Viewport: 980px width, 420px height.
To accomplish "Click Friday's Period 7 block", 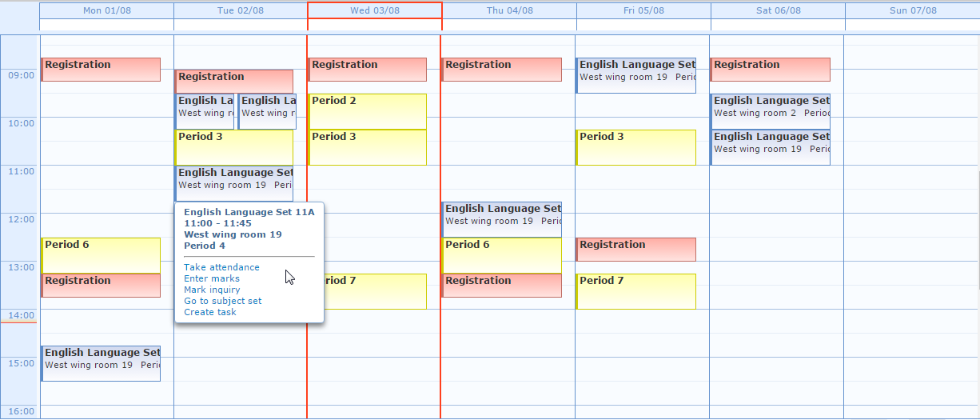I will 636,291.
